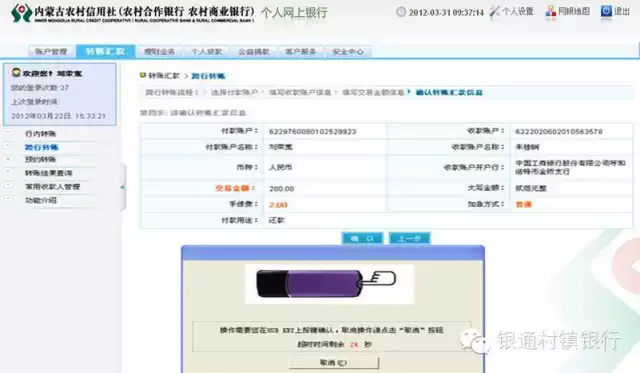The image size is (640, 373).
Task: Open the 个人贷款 tab
Action: 207,51
